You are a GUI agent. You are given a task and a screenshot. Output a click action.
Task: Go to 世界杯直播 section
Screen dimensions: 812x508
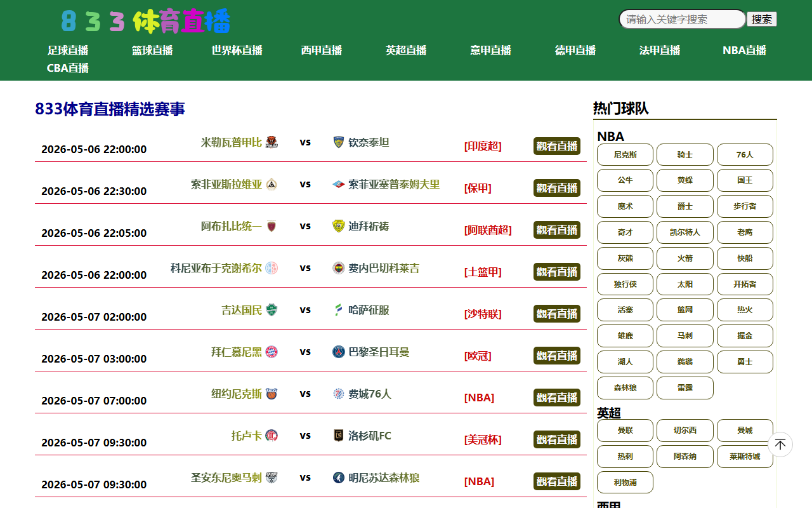click(237, 50)
